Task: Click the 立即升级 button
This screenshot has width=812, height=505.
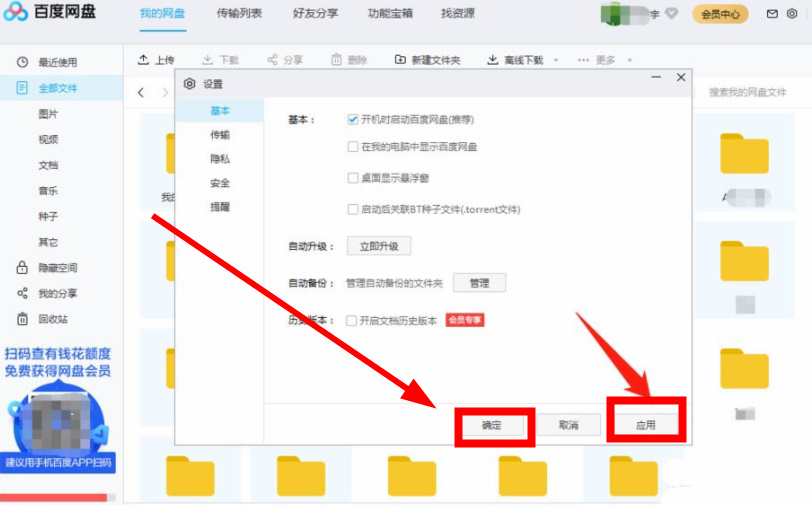Action: tap(379, 246)
